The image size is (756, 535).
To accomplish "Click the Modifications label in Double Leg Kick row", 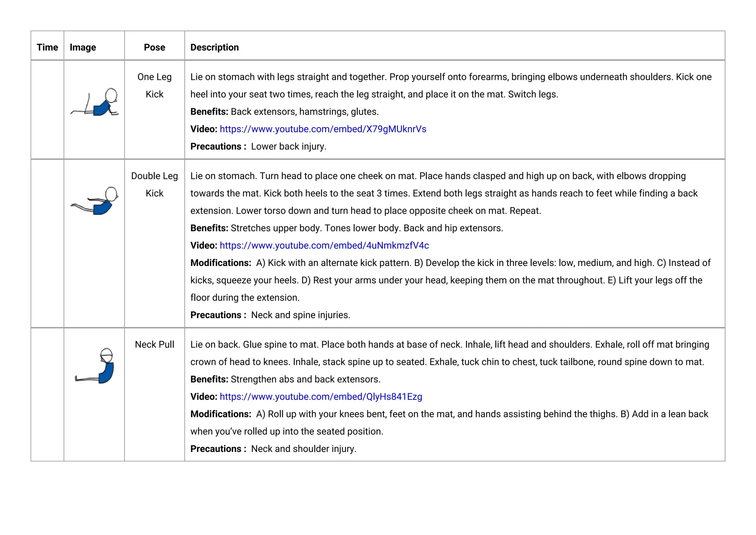I will (221, 263).
